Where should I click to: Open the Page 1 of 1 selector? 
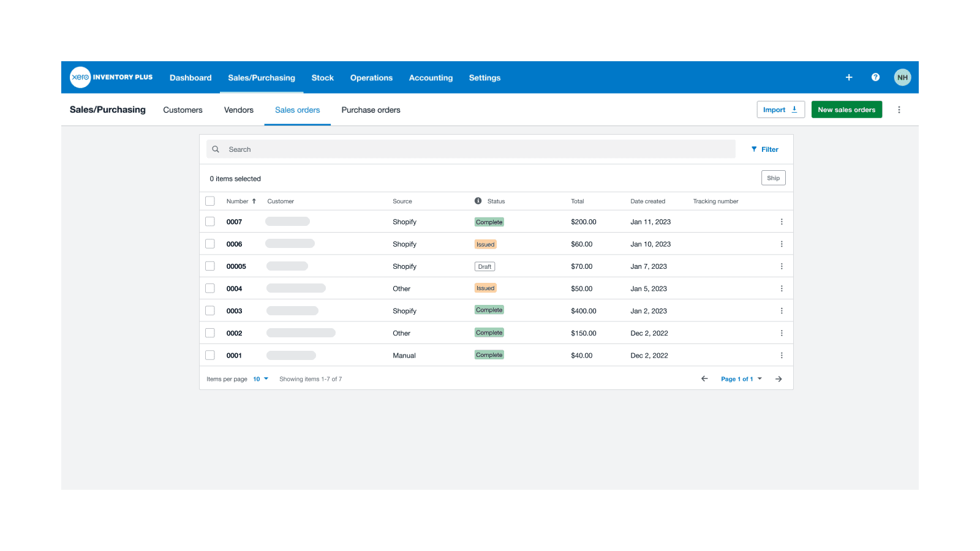point(741,378)
